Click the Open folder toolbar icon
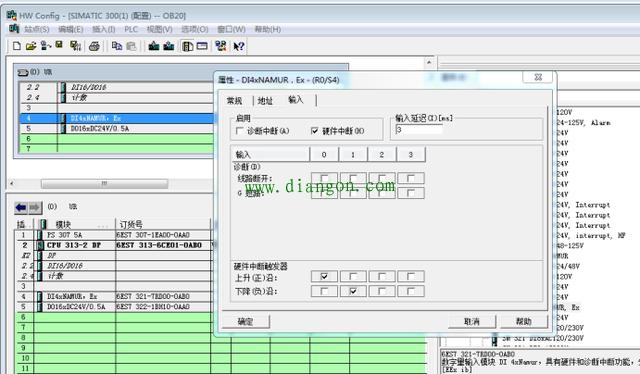 coord(31,46)
